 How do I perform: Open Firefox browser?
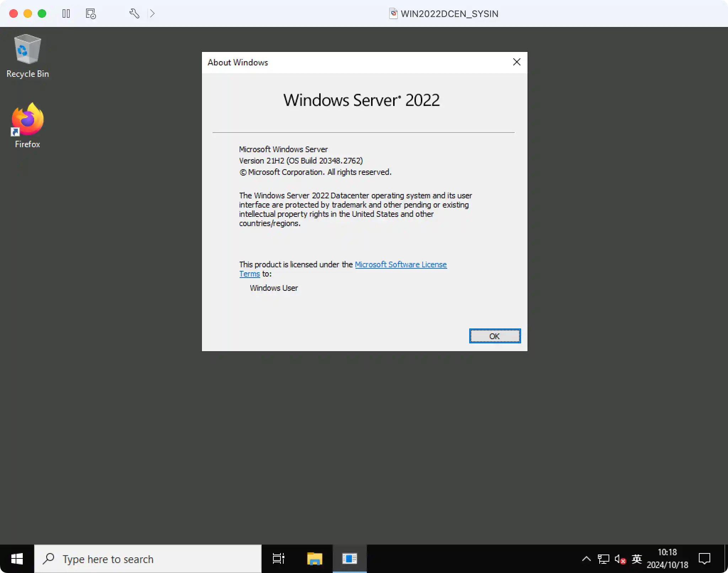pos(27,123)
